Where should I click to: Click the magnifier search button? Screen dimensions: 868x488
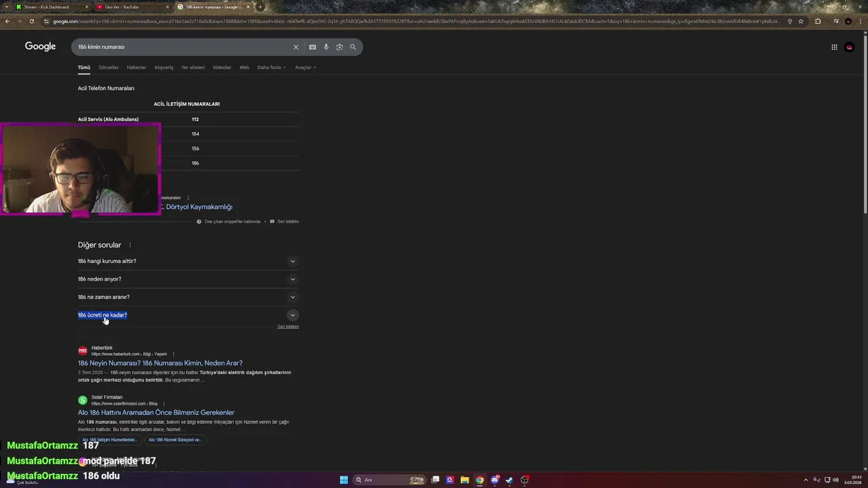point(353,47)
